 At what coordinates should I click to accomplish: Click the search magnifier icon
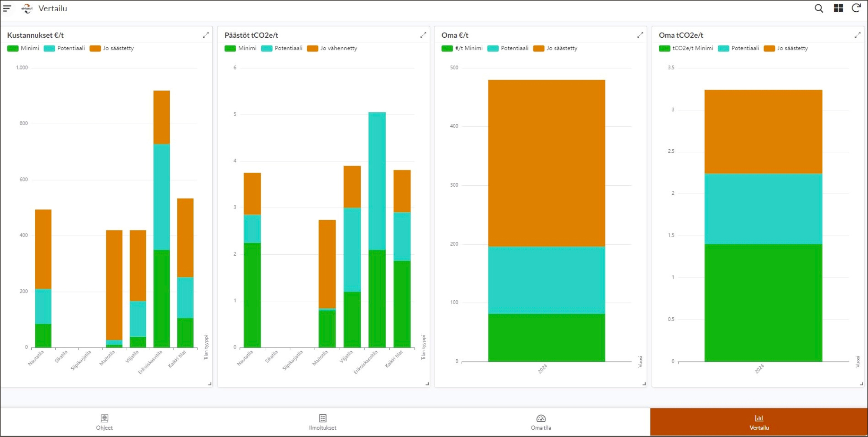(x=819, y=8)
